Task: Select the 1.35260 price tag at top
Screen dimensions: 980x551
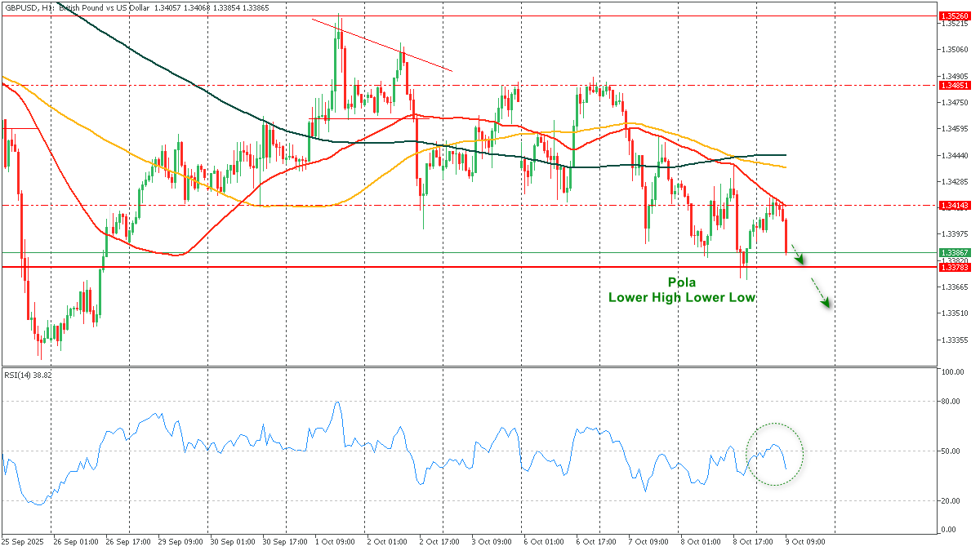Action: 954,16
